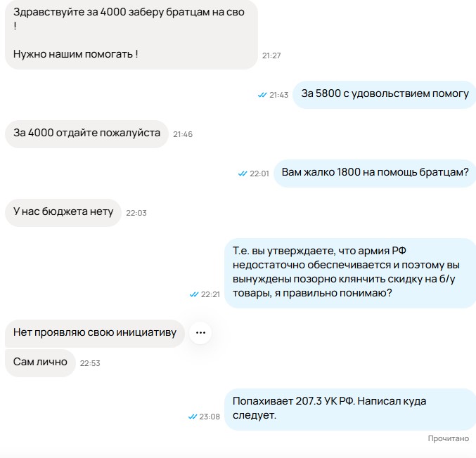Click read checkmarks beside 21:43 message
The width and height of the screenshot is (476, 458).
(262, 95)
